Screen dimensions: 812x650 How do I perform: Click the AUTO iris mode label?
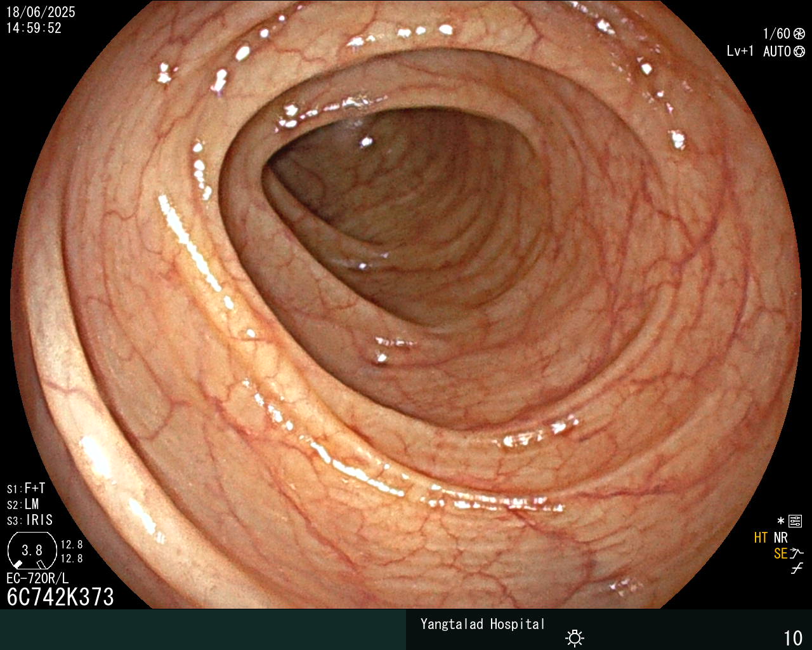coord(777,51)
